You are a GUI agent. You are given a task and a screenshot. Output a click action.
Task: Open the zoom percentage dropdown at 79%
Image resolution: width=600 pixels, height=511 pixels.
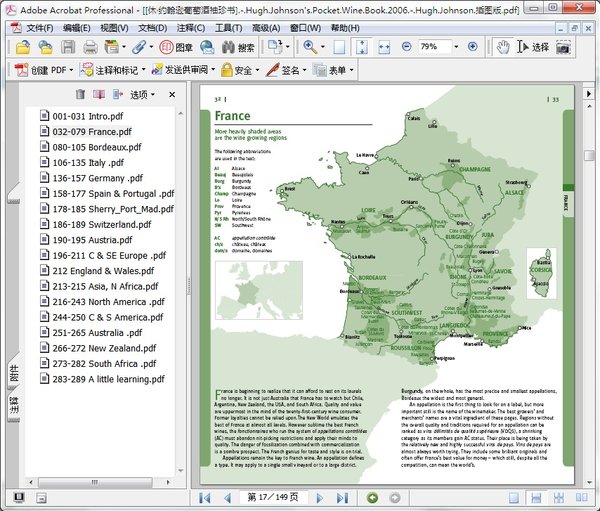tap(454, 47)
